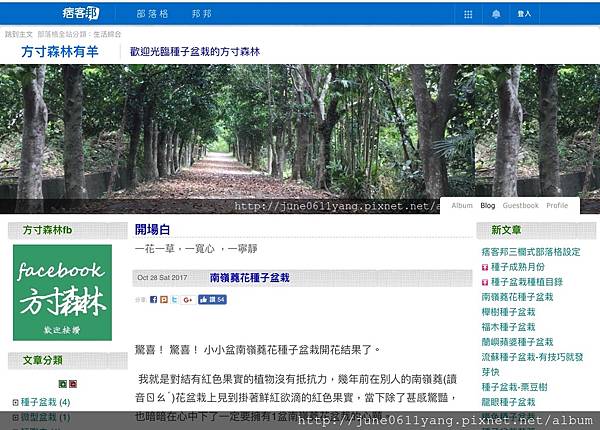Click the pinned icon beside 種子成熟月份
Screen dimensions: 600x430
pyautogui.click(x=485, y=267)
